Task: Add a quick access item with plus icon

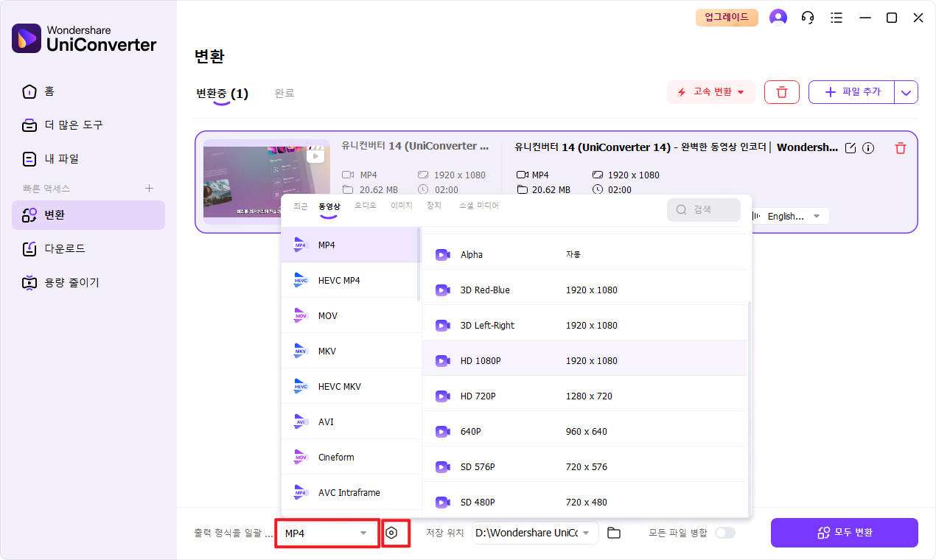Action: [150, 189]
